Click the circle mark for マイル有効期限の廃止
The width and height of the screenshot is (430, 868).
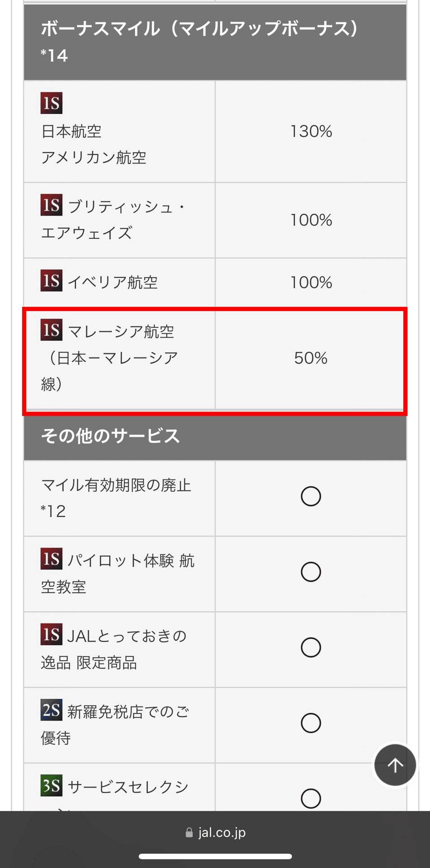311,496
